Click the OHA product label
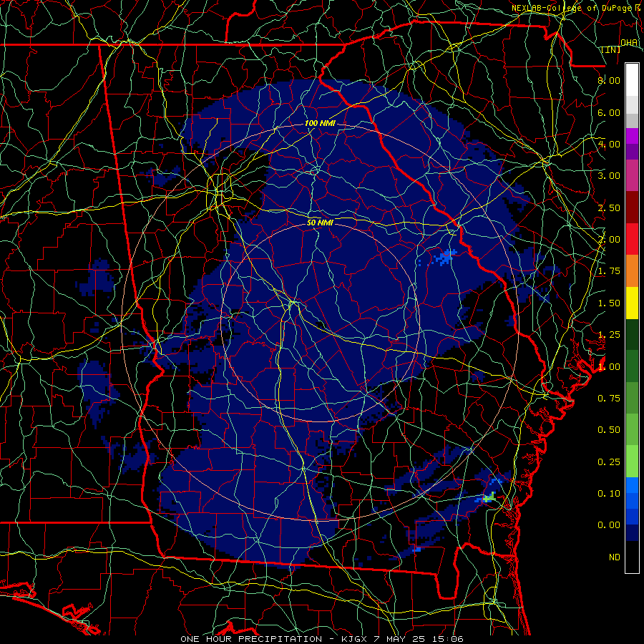The image size is (644, 644). [629, 43]
